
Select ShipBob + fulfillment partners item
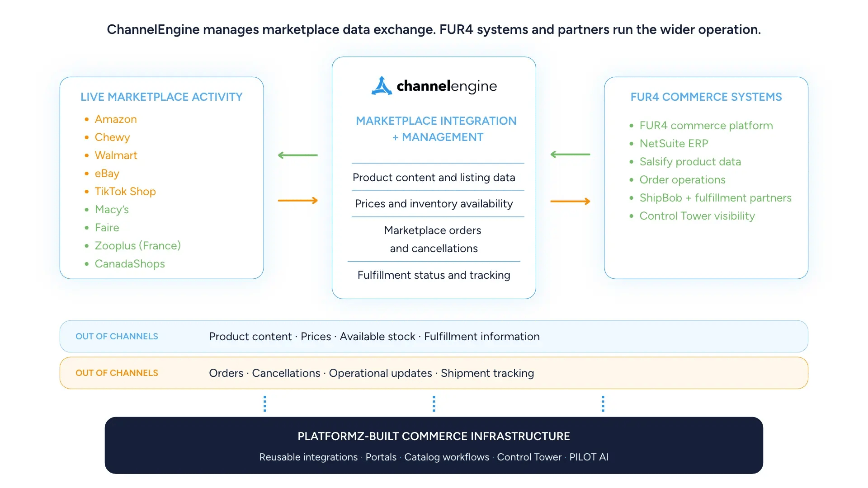716,198
